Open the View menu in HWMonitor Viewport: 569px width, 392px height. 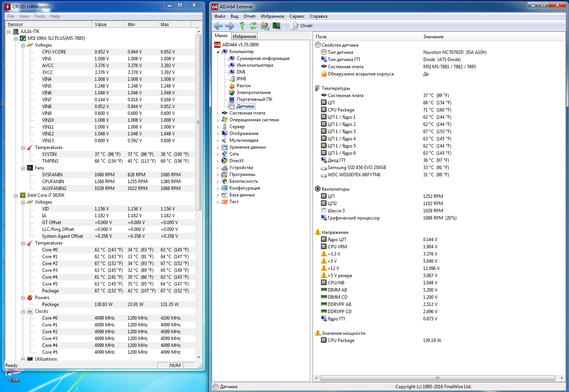(24, 16)
